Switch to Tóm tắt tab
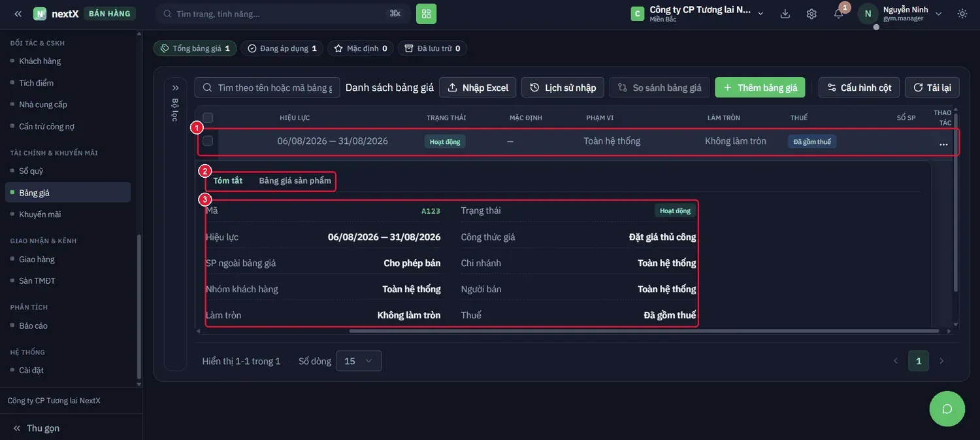The height and width of the screenshot is (440, 980). [x=228, y=180]
